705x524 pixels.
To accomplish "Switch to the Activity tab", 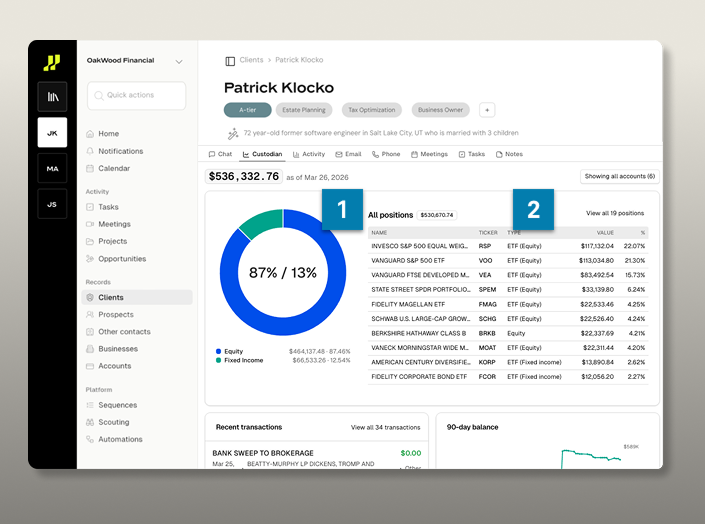I will [x=309, y=155].
